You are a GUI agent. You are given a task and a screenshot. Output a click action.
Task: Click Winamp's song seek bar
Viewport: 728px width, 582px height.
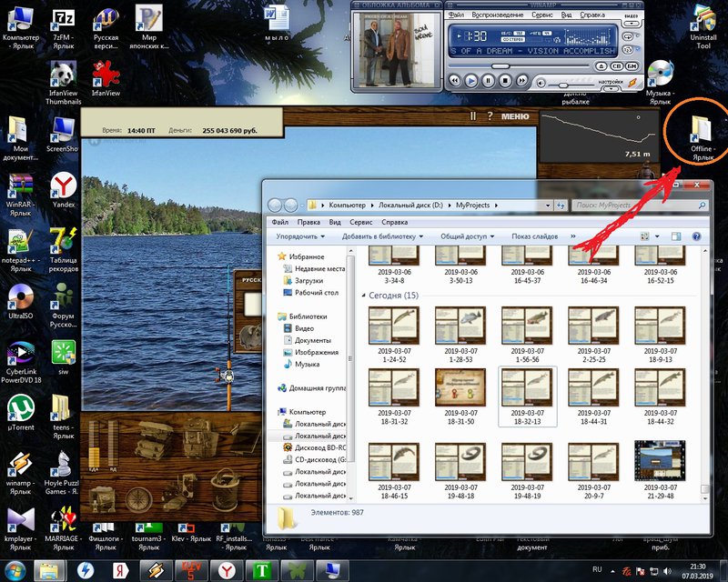pos(520,66)
